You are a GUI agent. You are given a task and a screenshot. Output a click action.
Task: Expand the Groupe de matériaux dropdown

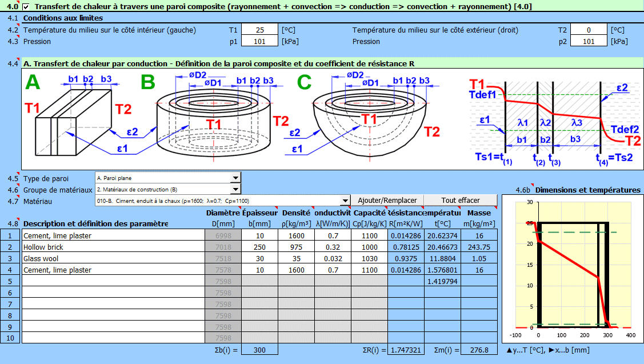[235, 189]
